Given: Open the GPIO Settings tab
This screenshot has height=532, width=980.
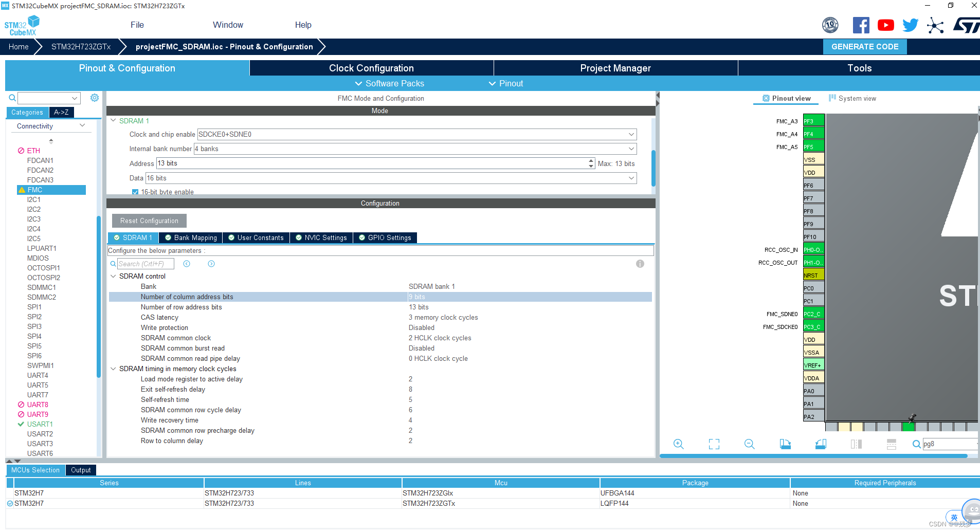Looking at the screenshot, I should pyautogui.click(x=385, y=237).
